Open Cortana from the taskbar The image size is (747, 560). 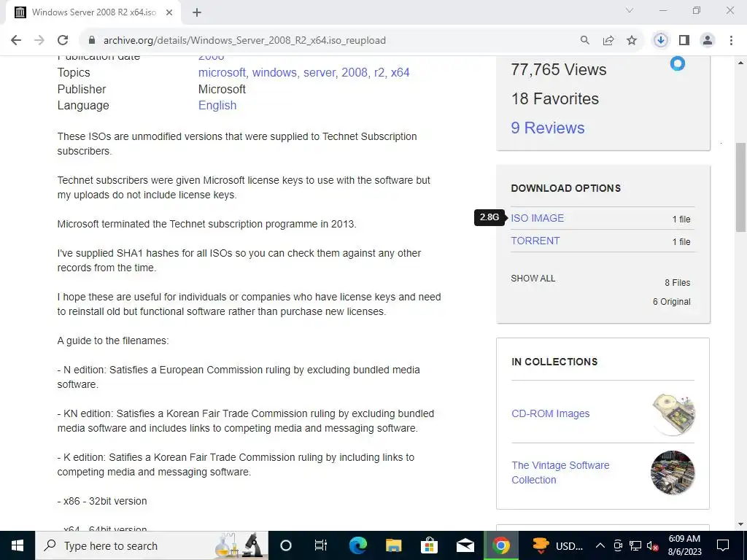[285, 545]
